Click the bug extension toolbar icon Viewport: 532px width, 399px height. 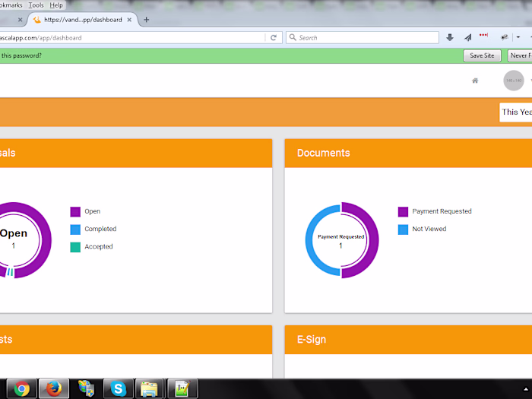[504, 37]
